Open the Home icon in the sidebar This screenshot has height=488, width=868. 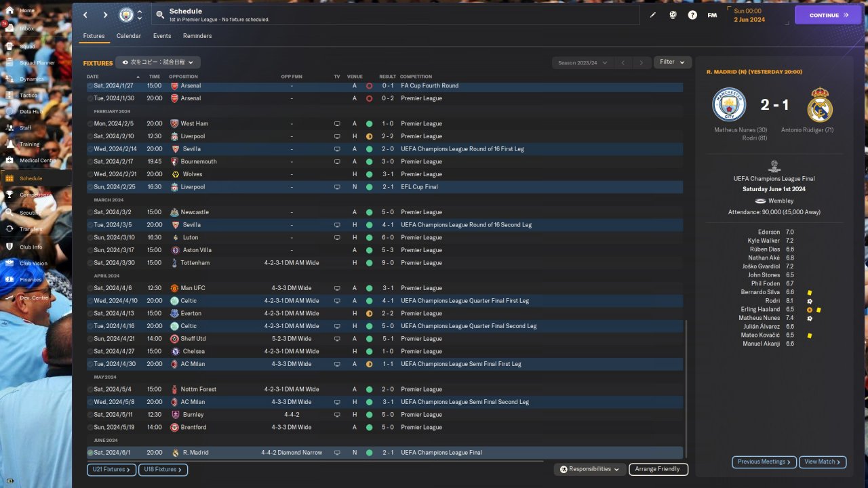click(x=10, y=11)
